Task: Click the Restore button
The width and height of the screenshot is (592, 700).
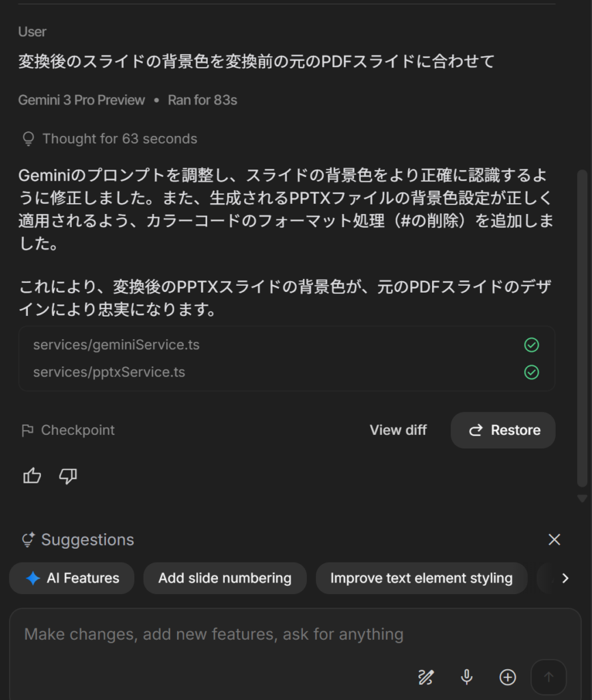Action: coord(502,430)
